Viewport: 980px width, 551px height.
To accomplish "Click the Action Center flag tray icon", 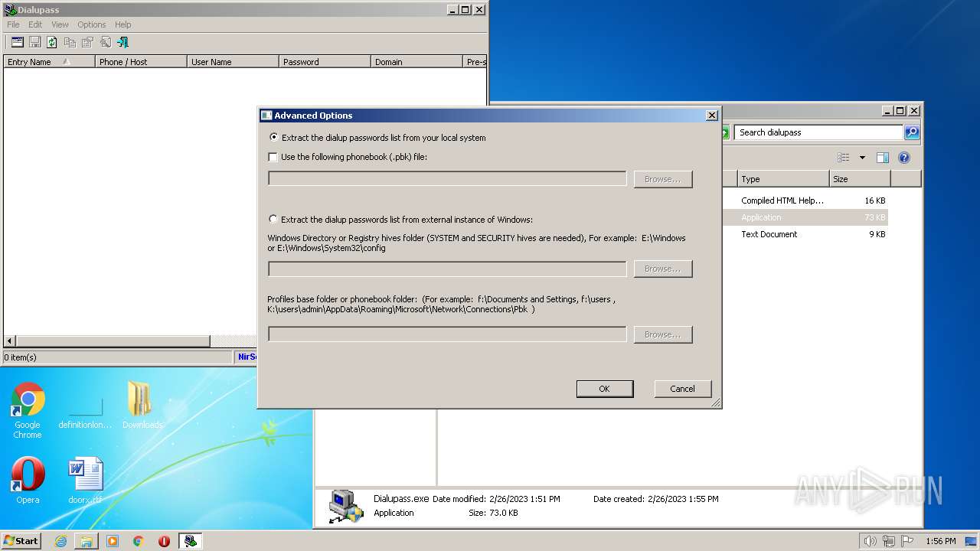I will 907,541.
